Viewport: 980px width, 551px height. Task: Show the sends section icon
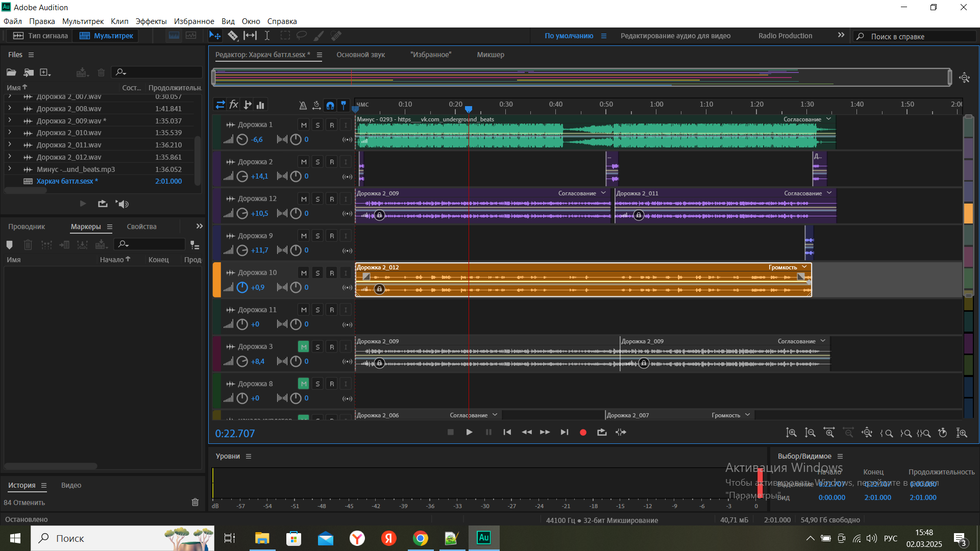248,105
